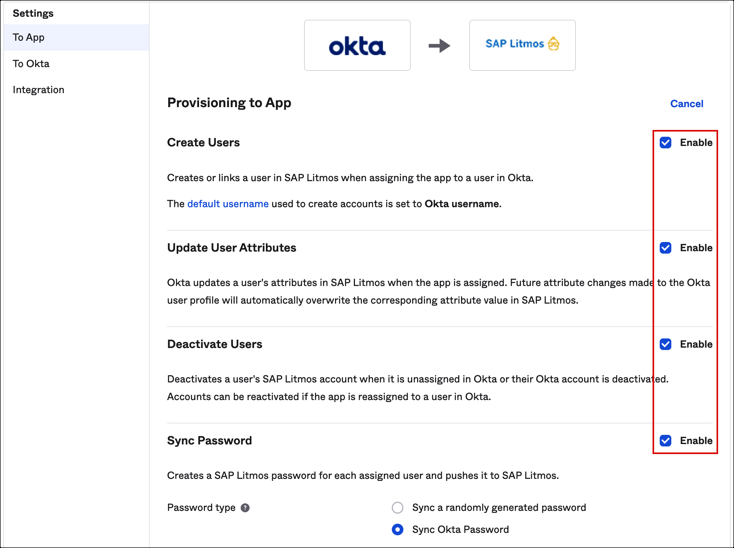Click the Password type help icon
This screenshot has height=548, width=734.
tap(245, 508)
